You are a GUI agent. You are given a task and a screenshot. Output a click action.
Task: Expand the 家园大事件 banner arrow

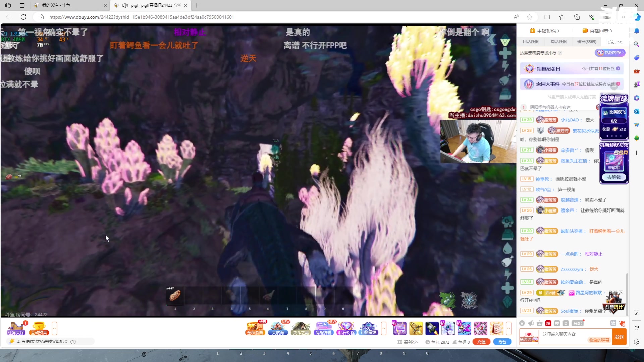618,84
